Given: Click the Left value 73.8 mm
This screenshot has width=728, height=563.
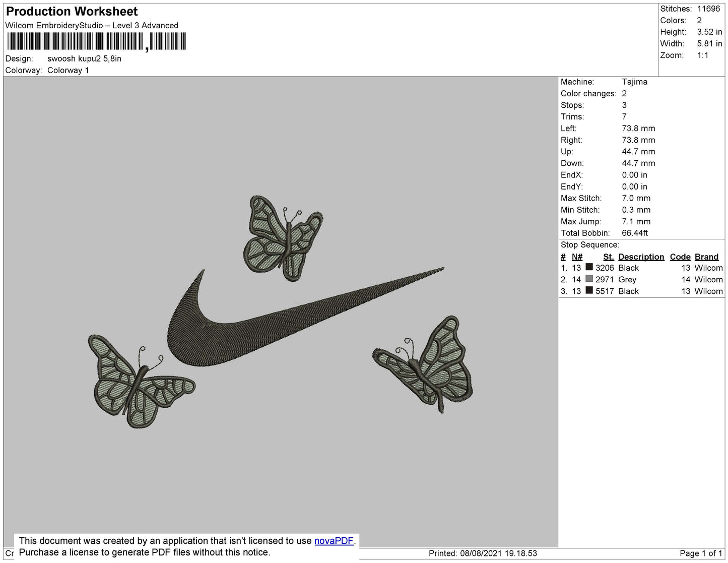Looking at the screenshot, I should pyautogui.click(x=638, y=128).
